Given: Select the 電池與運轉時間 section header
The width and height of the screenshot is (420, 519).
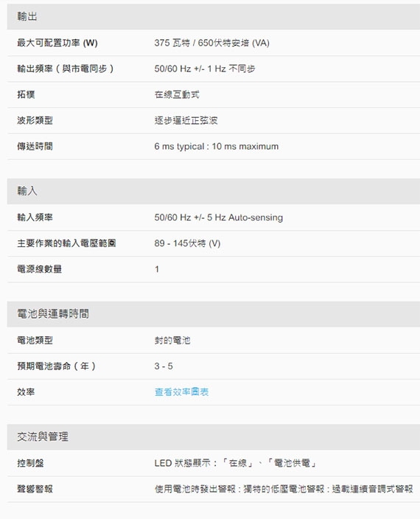Looking at the screenshot, I should coord(213,314).
